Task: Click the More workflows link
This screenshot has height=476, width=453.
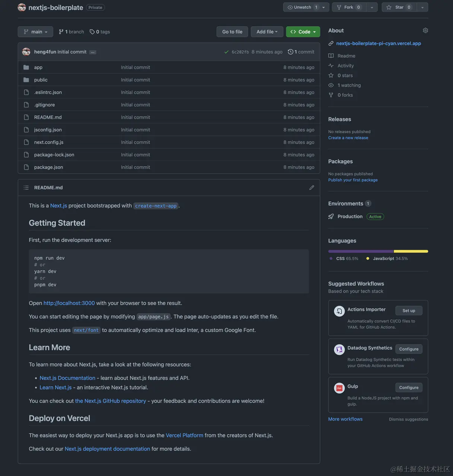Action: (x=345, y=419)
